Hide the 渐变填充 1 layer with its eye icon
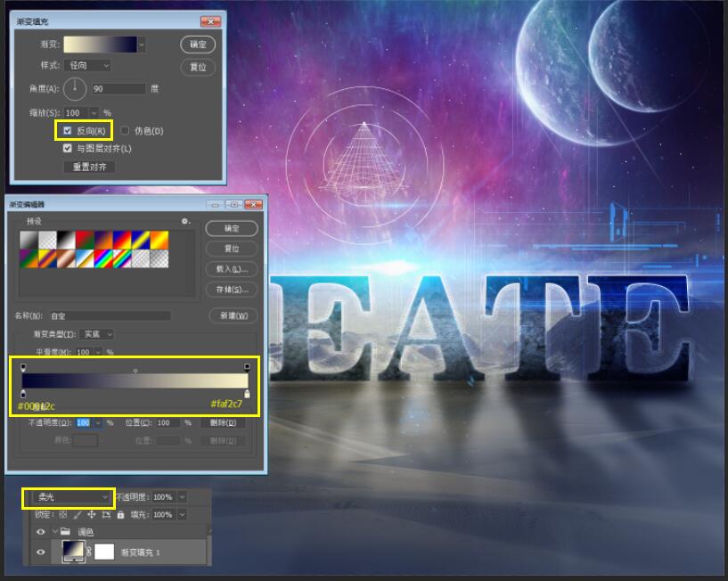This screenshot has height=581, width=728. pos(41,552)
